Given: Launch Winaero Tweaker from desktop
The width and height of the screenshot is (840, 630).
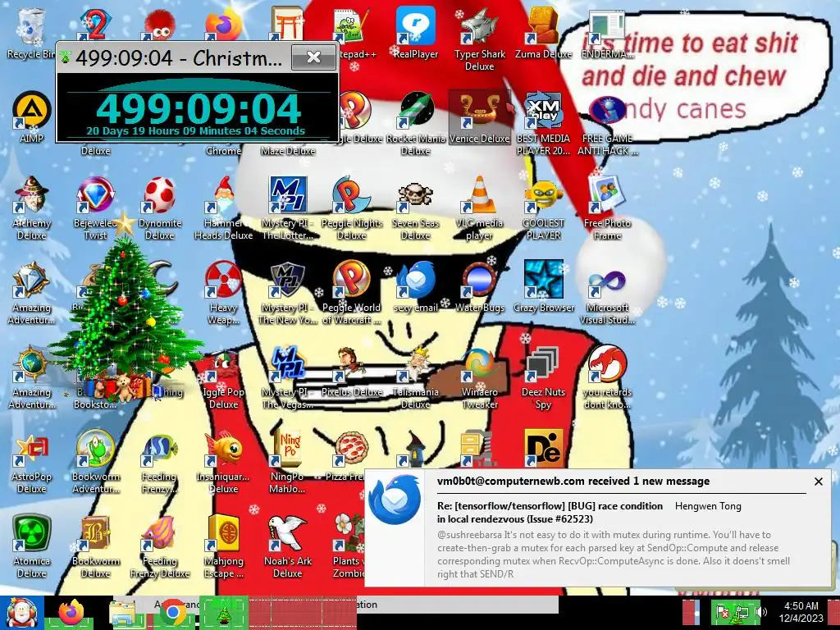Looking at the screenshot, I should pyautogui.click(x=479, y=377).
